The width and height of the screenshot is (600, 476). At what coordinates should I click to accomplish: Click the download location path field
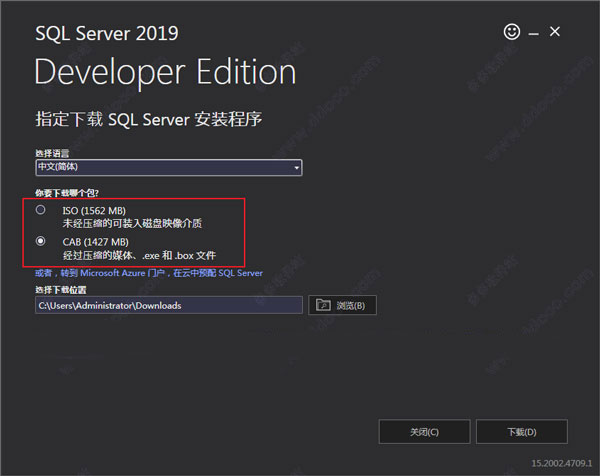[x=169, y=305]
